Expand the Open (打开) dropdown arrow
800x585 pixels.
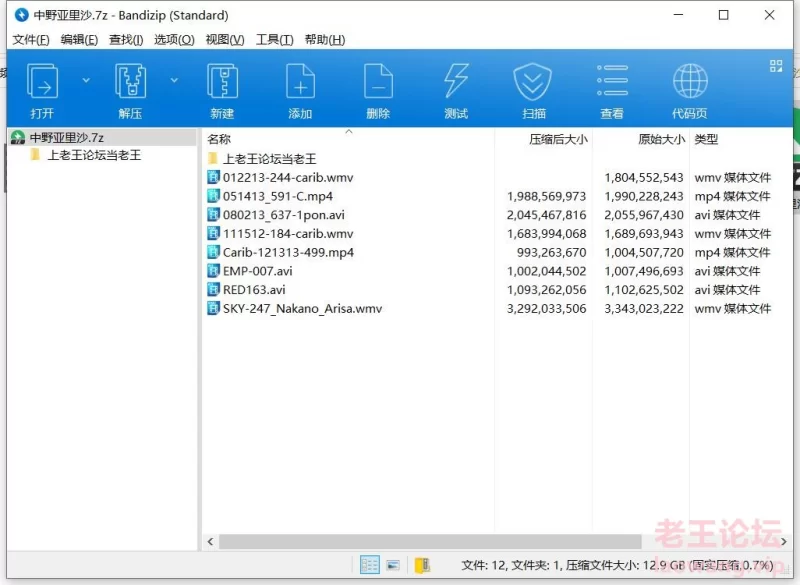(x=86, y=80)
